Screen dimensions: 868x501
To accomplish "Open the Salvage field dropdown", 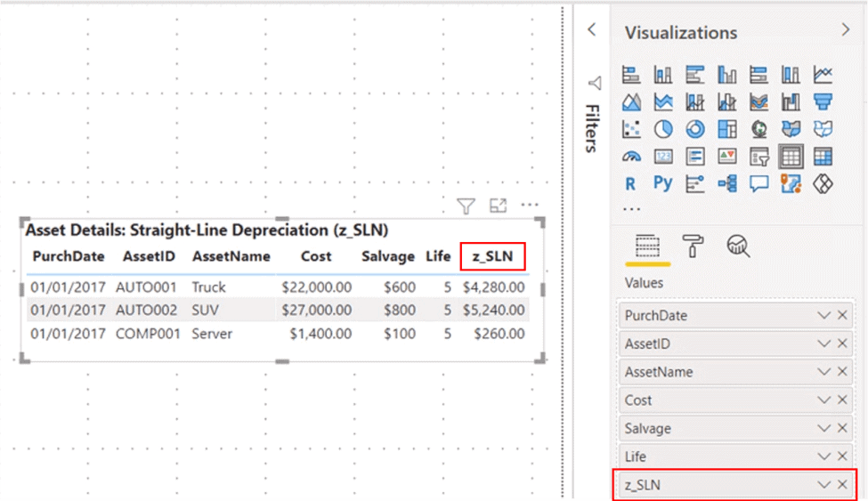I will 823,429.
